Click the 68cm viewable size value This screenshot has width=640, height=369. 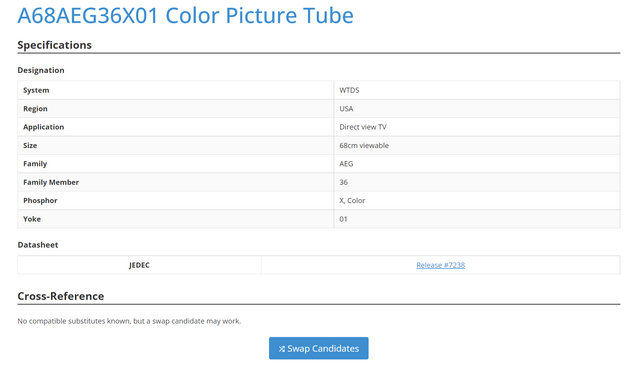364,145
